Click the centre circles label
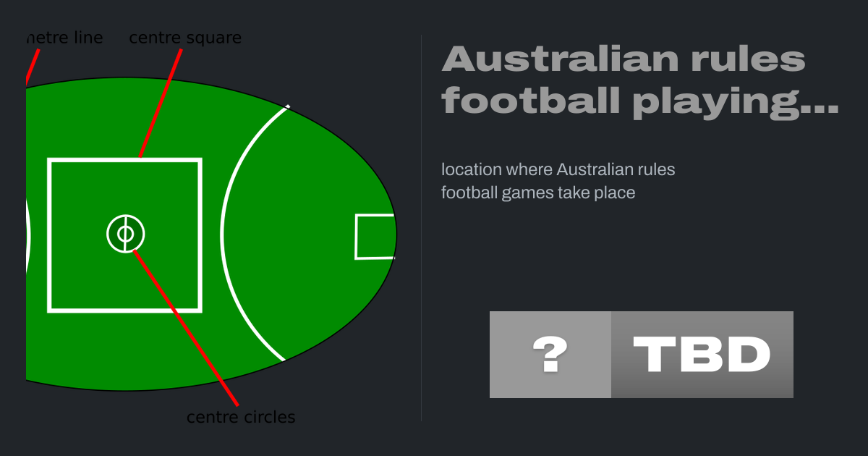The height and width of the screenshot is (456, 868). pos(241,418)
